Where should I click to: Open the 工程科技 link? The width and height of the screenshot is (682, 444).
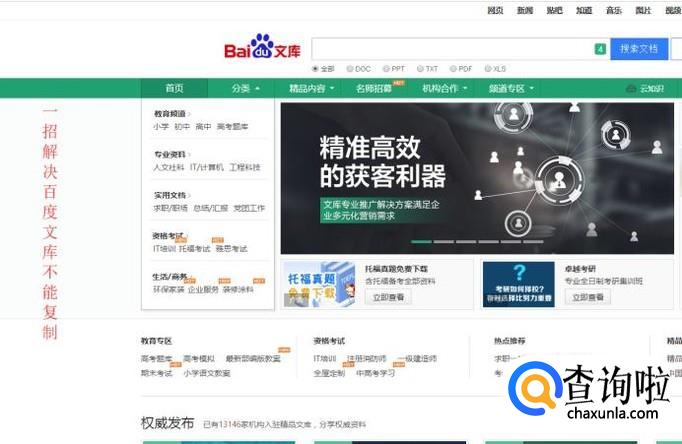[244, 167]
